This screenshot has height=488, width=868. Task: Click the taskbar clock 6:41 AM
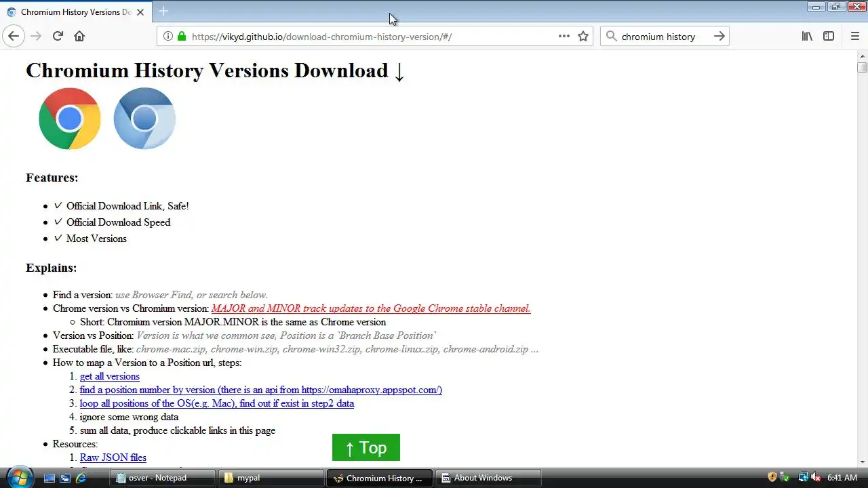tap(842, 478)
